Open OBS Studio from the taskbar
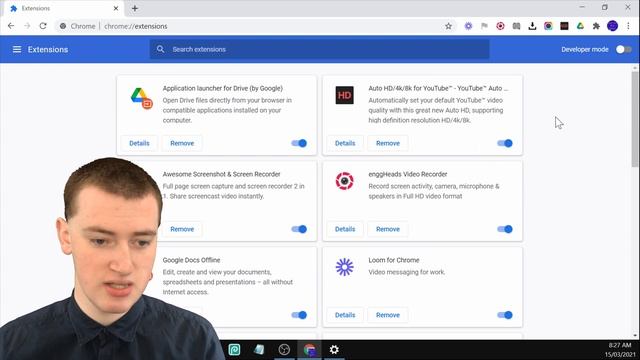Viewport: 640px width, 360px height. click(x=284, y=349)
